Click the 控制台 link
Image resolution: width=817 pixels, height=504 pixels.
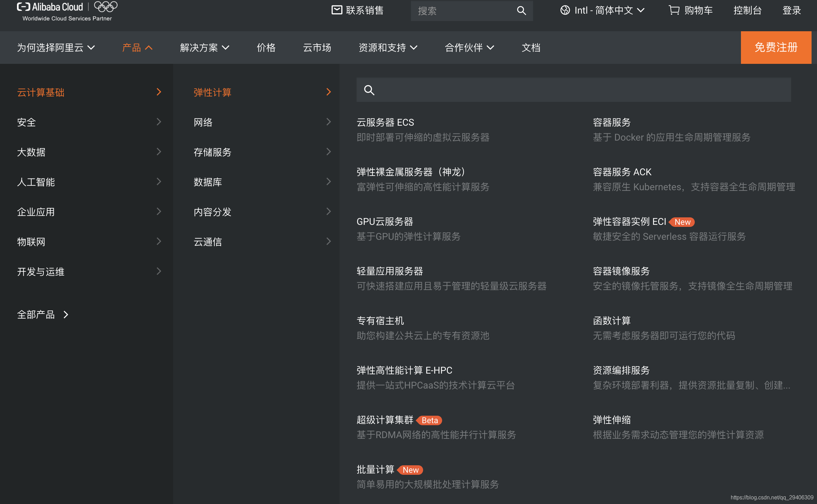point(748,10)
